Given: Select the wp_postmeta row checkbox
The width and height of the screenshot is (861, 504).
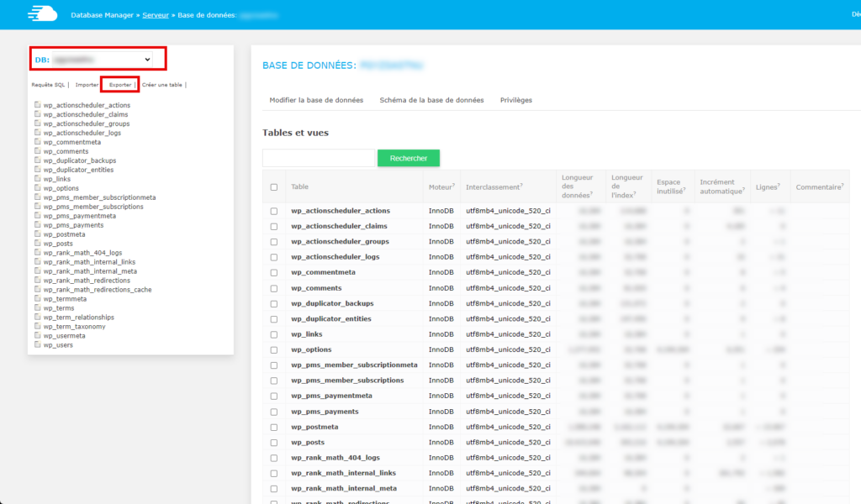Looking at the screenshot, I should point(274,428).
